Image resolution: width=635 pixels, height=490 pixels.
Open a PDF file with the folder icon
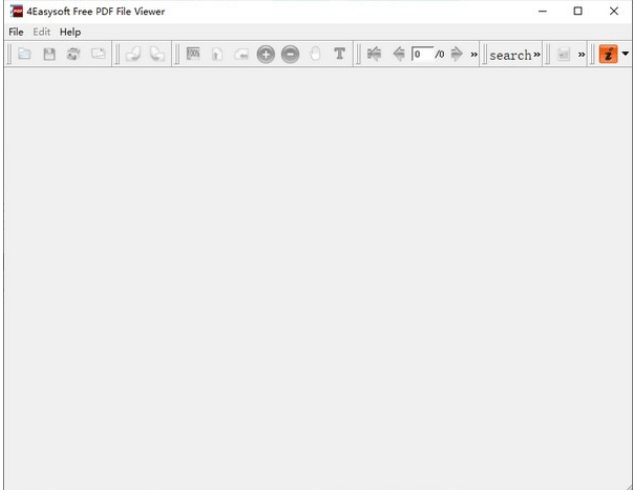[25, 54]
